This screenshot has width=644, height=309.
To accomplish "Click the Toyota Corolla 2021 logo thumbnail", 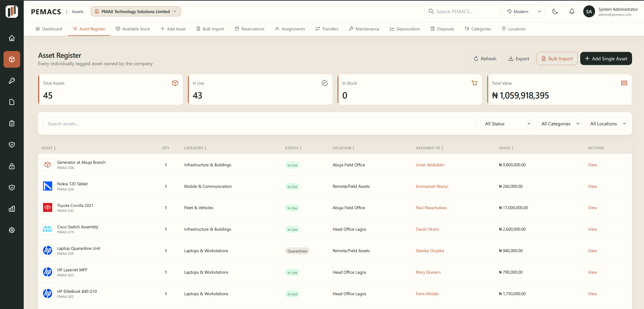I will point(47,208).
